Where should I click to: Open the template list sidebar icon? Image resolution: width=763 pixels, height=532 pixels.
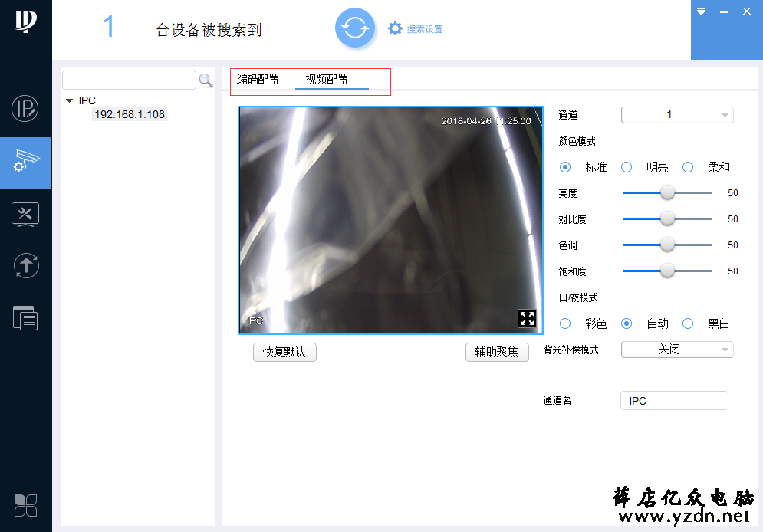coord(25,318)
